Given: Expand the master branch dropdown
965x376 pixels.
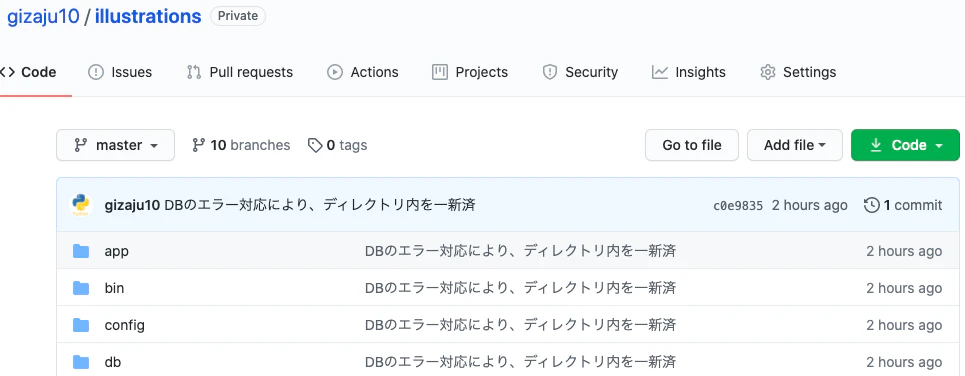Looking at the screenshot, I should coord(116,145).
